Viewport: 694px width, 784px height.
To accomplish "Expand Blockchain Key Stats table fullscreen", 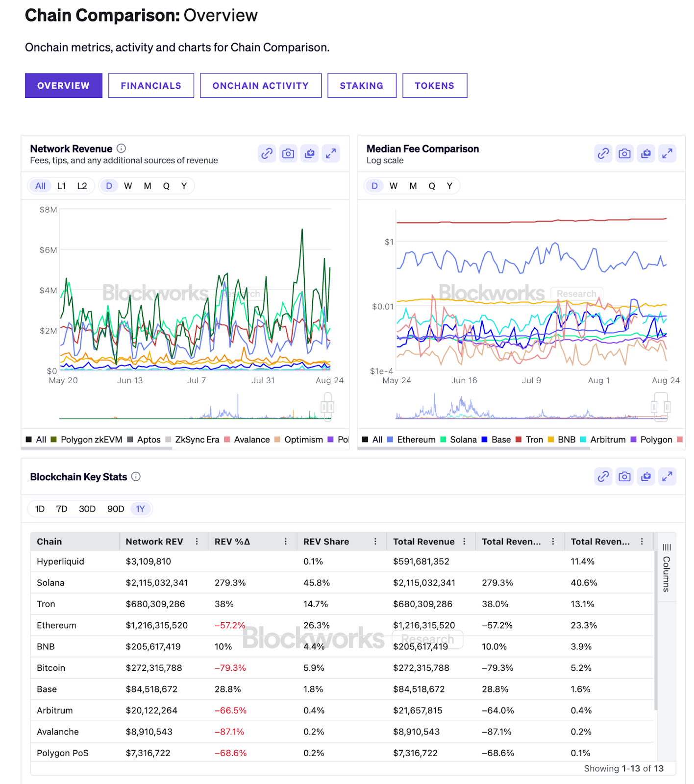I will click(x=667, y=476).
